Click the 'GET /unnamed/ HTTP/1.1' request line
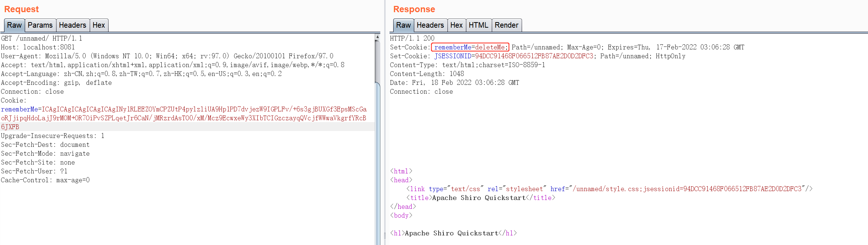Image resolution: width=868 pixels, height=245 pixels. (42, 38)
